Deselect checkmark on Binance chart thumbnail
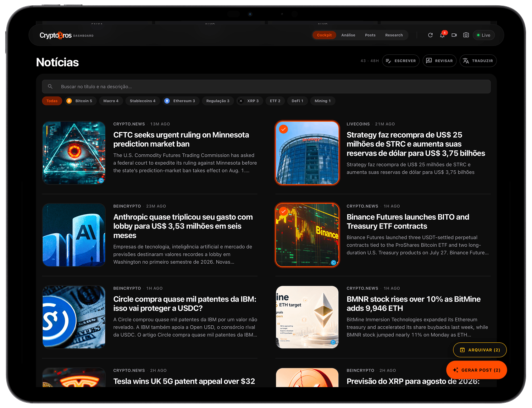This screenshot has width=532, height=408. [283, 211]
